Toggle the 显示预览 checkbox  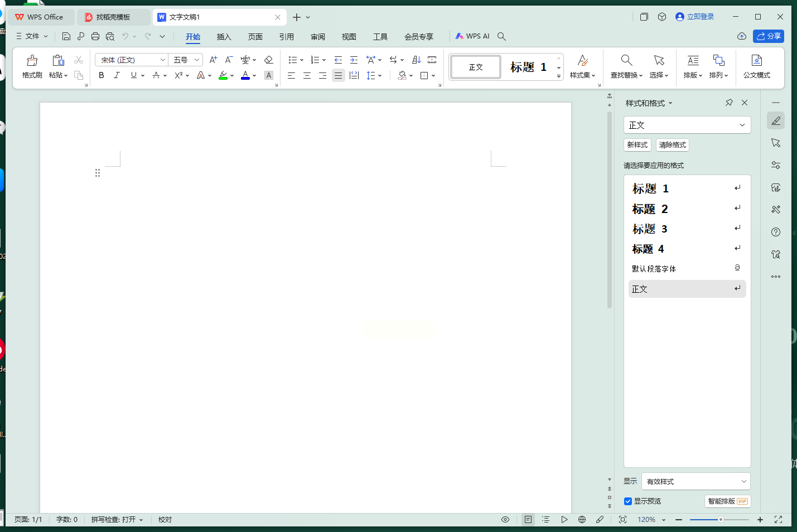628,501
